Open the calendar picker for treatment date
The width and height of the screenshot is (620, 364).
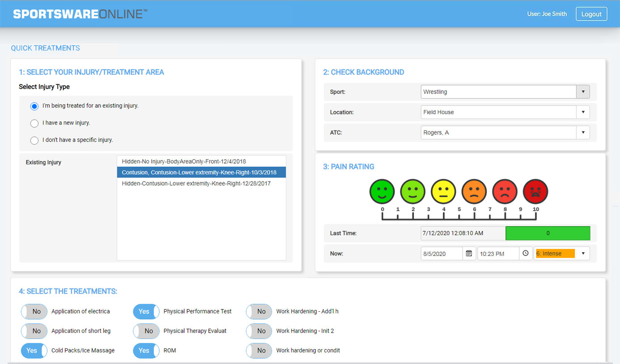point(469,253)
